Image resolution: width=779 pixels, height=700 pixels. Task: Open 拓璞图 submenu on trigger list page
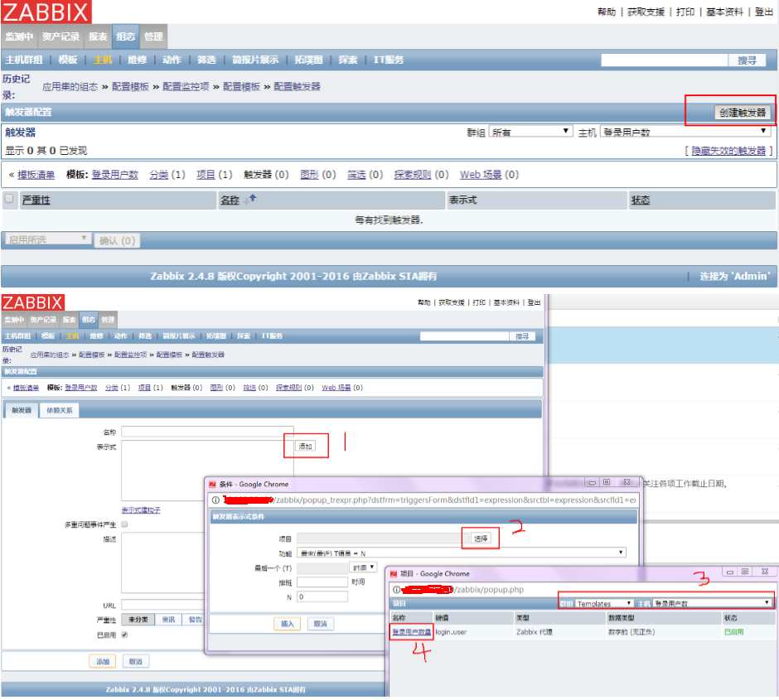click(x=308, y=60)
